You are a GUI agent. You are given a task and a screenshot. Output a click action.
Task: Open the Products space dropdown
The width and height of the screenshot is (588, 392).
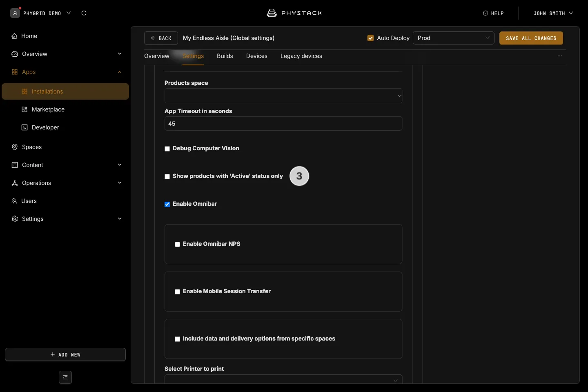[283, 96]
